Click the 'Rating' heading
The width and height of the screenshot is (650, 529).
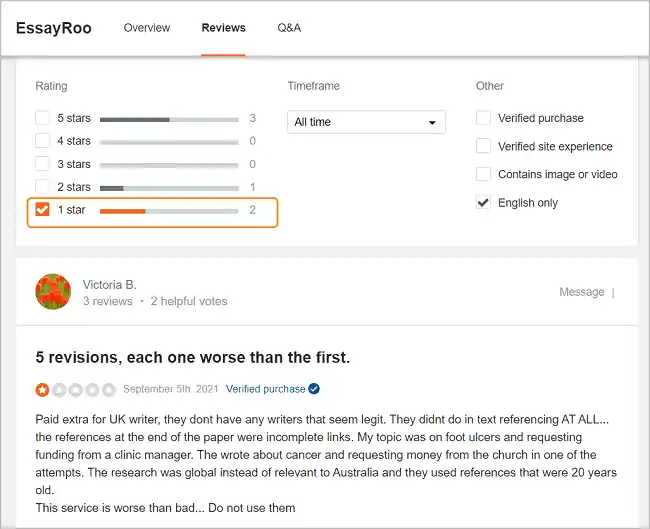(x=51, y=86)
